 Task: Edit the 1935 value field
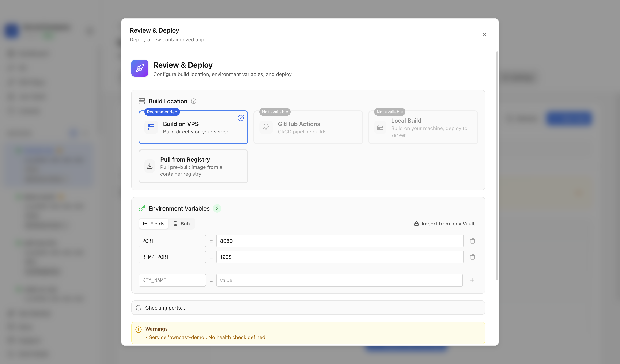(x=340, y=257)
